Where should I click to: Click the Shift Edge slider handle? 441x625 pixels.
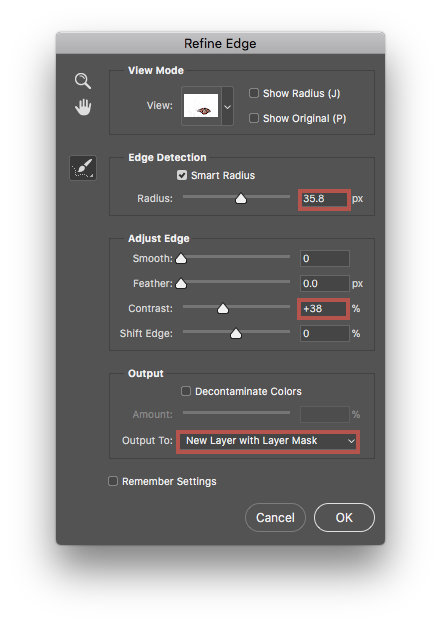pos(236,333)
